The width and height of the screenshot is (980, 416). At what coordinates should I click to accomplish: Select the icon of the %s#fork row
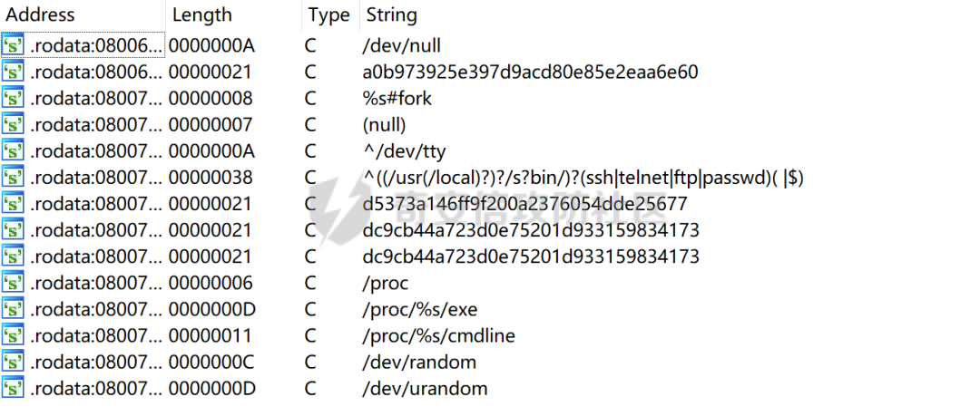pyautogui.click(x=13, y=98)
